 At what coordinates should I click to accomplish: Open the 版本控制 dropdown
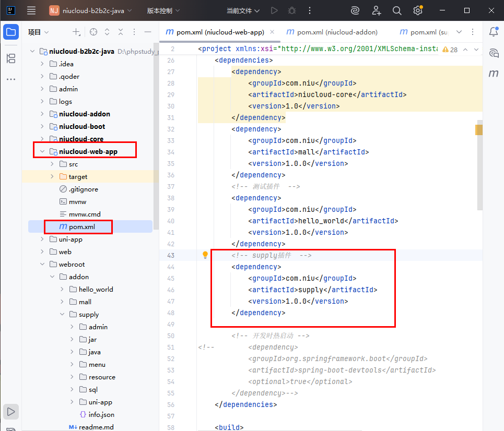163,10
